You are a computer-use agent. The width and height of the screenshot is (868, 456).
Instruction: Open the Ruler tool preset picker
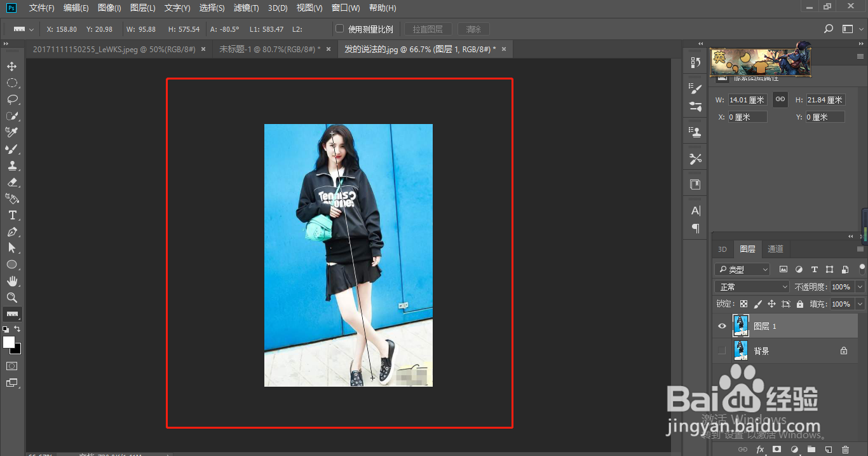(x=24, y=29)
